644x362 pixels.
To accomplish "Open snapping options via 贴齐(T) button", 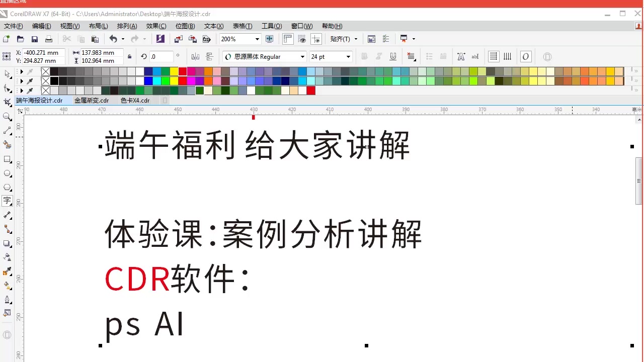I will pos(340,39).
